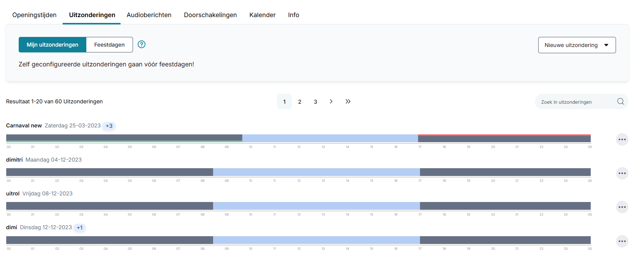The height and width of the screenshot is (256, 644).
Task: Open options menu for Carnaval new
Action: point(622,139)
